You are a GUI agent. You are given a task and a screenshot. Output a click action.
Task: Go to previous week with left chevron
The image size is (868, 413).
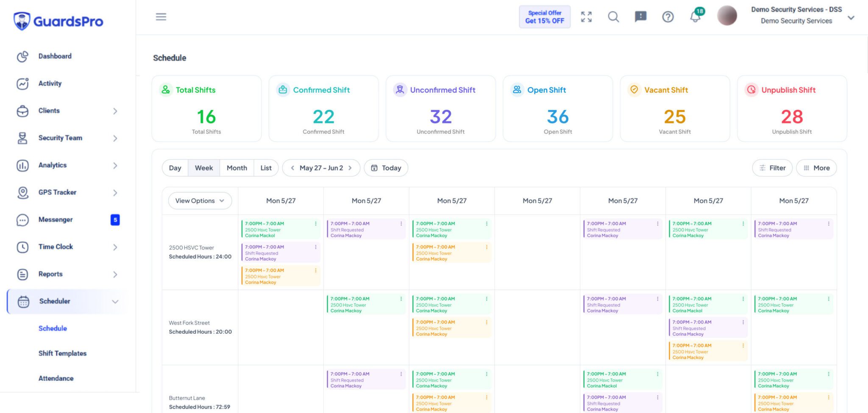pos(292,168)
